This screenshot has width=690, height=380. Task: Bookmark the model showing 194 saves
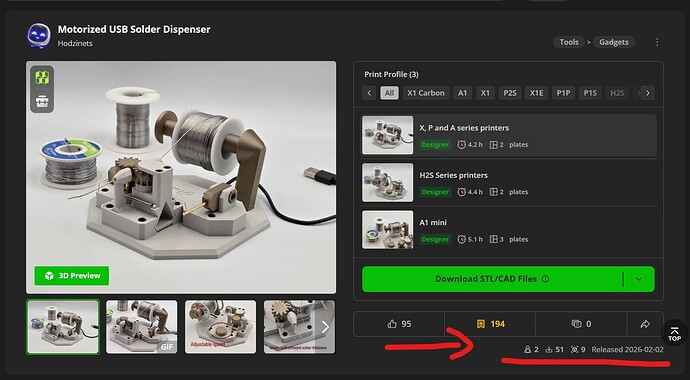[x=490, y=324]
